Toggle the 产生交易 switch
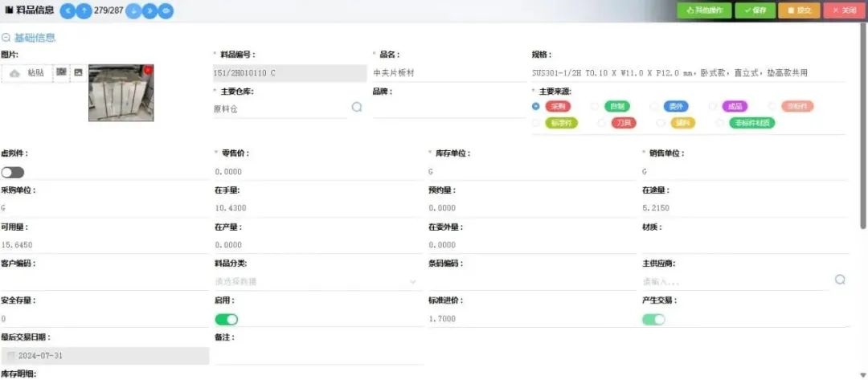This screenshot has height=380, width=868. click(653, 319)
